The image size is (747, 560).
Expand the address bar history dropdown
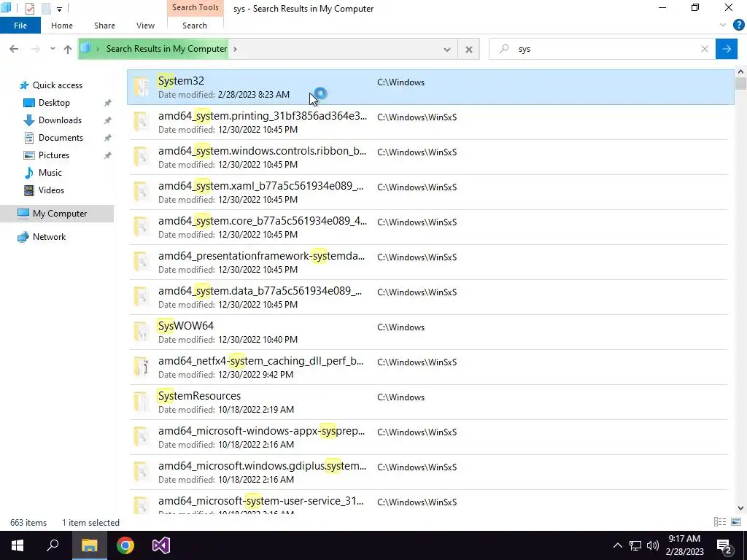coord(447,50)
